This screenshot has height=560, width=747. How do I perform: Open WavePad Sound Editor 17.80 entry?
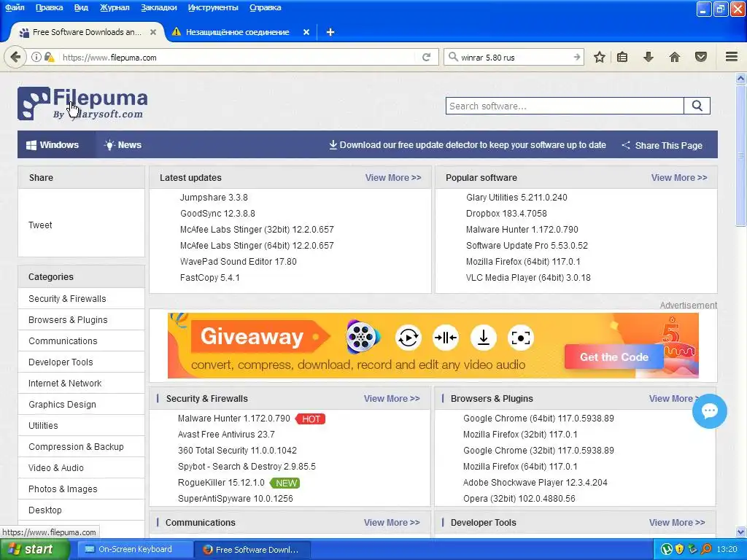tap(239, 262)
